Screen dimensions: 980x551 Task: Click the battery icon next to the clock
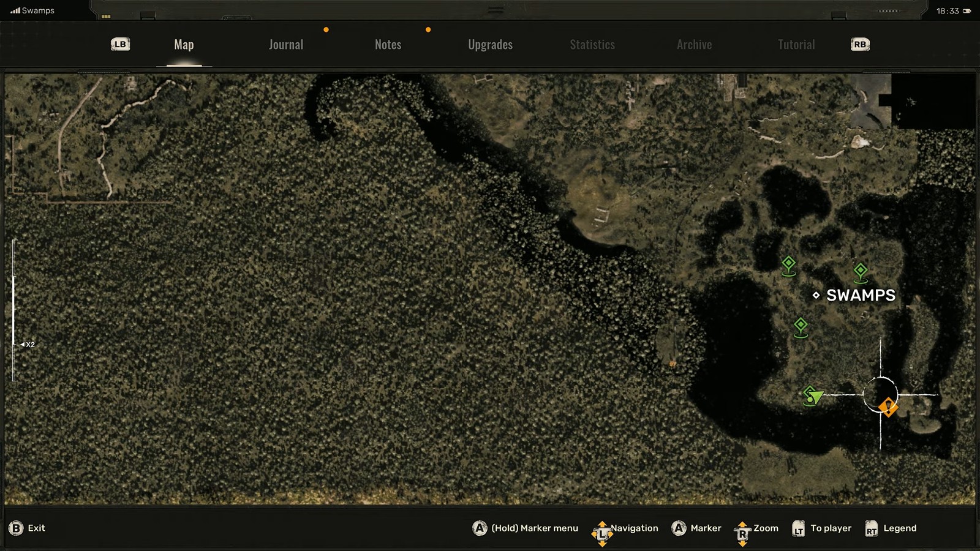point(967,11)
